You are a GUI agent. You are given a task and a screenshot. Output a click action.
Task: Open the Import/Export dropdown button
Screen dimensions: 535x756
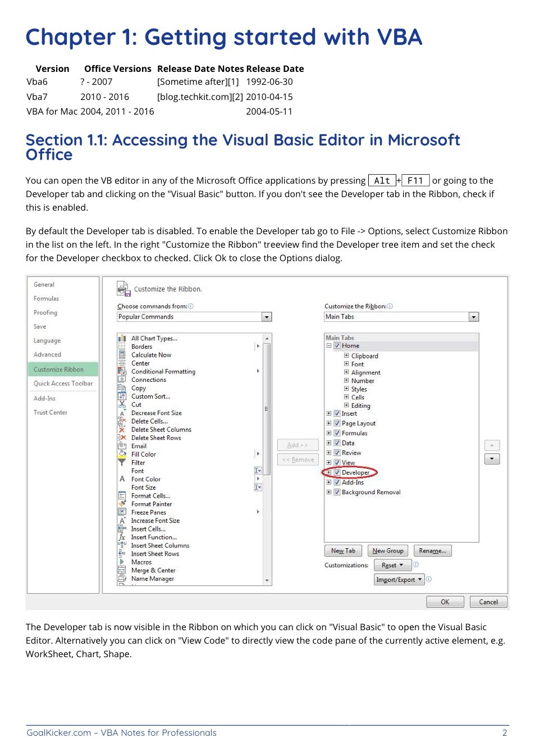pyautogui.click(x=399, y=580)
